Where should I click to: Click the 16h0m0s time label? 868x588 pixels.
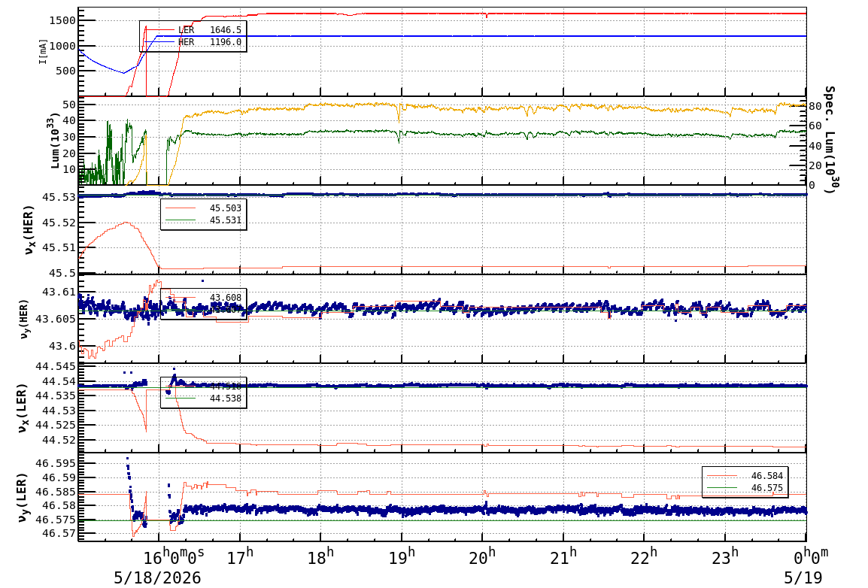point(174,556)
